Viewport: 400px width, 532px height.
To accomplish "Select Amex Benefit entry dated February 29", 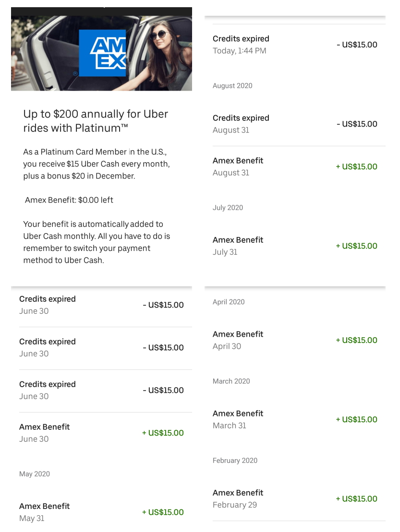I will 295,498.
